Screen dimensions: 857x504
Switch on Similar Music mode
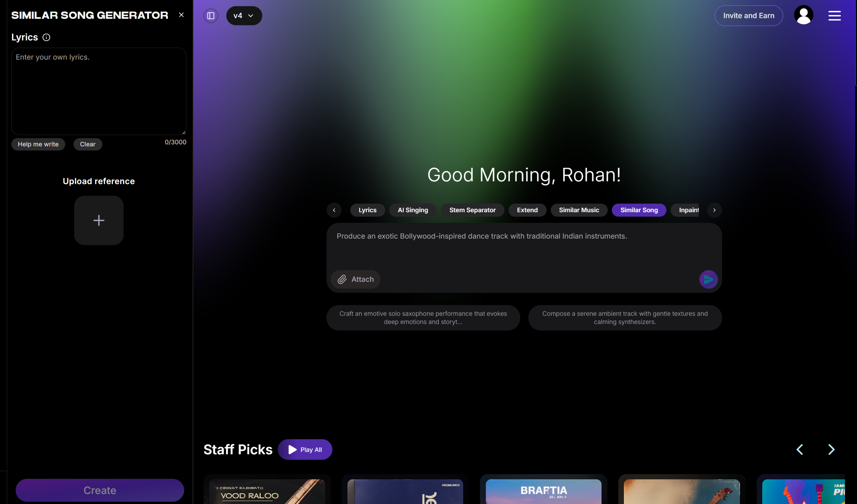579,210
